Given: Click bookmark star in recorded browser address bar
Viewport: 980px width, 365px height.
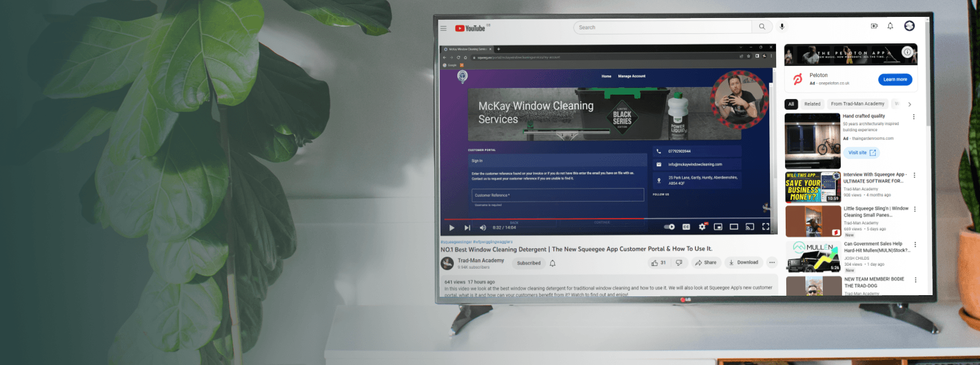Looking at the screenshot, I should click(749, 56).
